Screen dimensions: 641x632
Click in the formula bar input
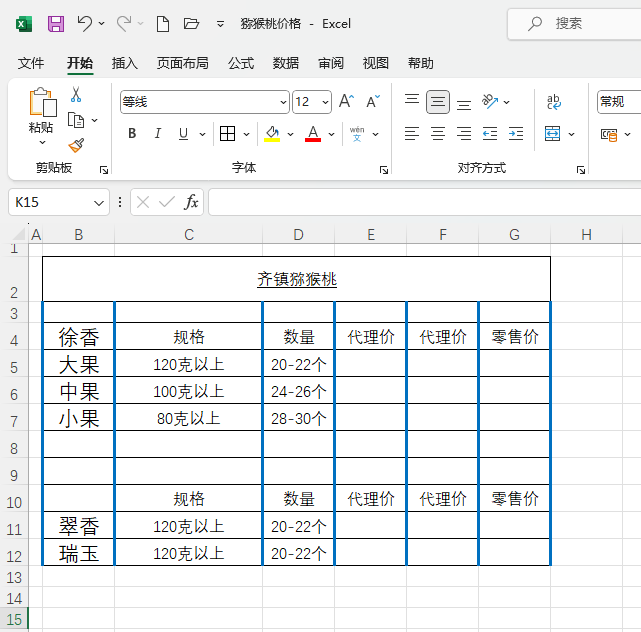pyautogui.click(x=424, y=202)
